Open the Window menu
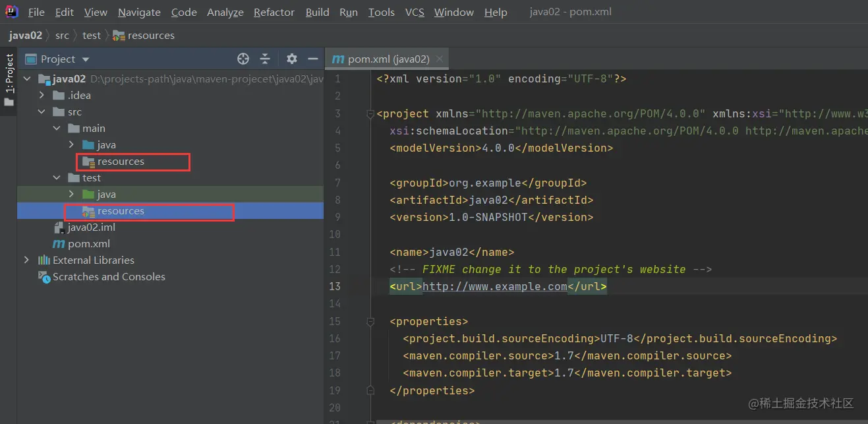Screen dimensions: 868x424 [x=454, y=12]
